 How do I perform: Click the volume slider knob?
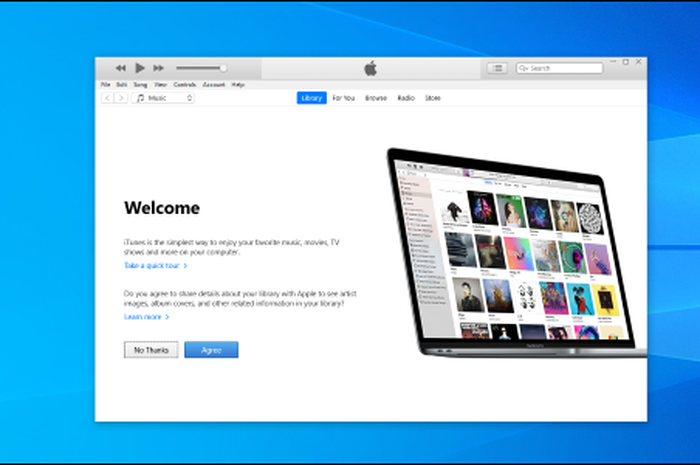(223, 68)
